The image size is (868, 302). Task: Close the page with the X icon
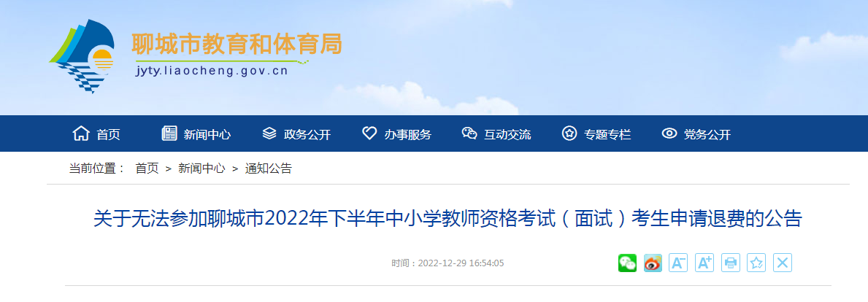click(782, 263)
